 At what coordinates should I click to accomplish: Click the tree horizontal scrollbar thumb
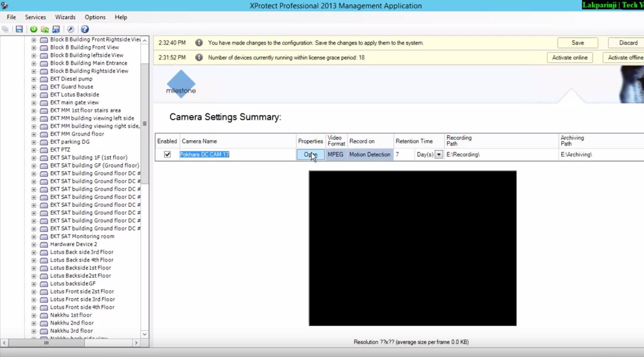click(46, 343)
